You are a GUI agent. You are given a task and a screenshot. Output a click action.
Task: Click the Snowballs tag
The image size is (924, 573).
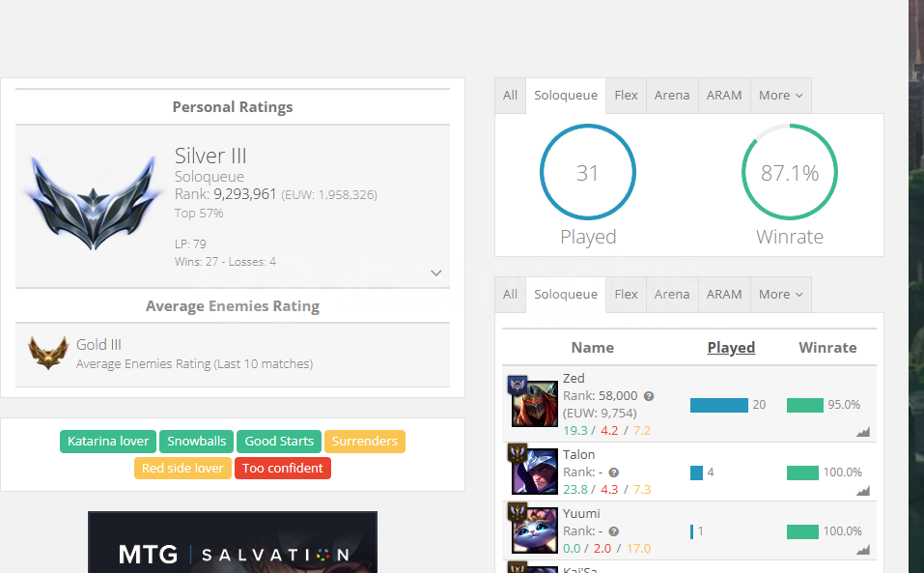[196, 442]
